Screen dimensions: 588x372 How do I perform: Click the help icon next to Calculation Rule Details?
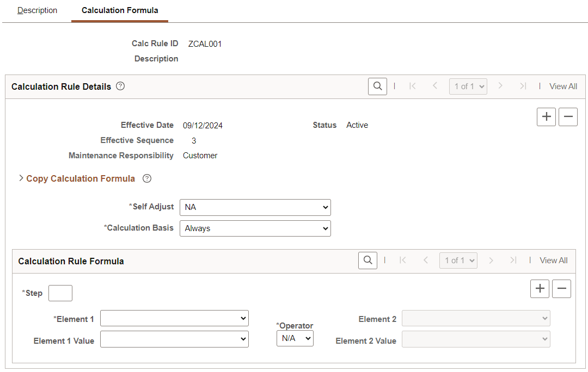120,86
